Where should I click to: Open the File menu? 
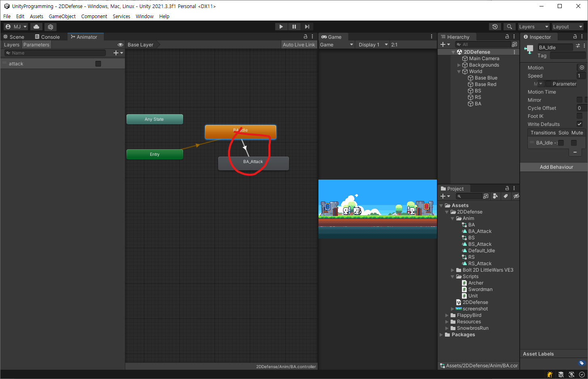[x=7, y=17]
